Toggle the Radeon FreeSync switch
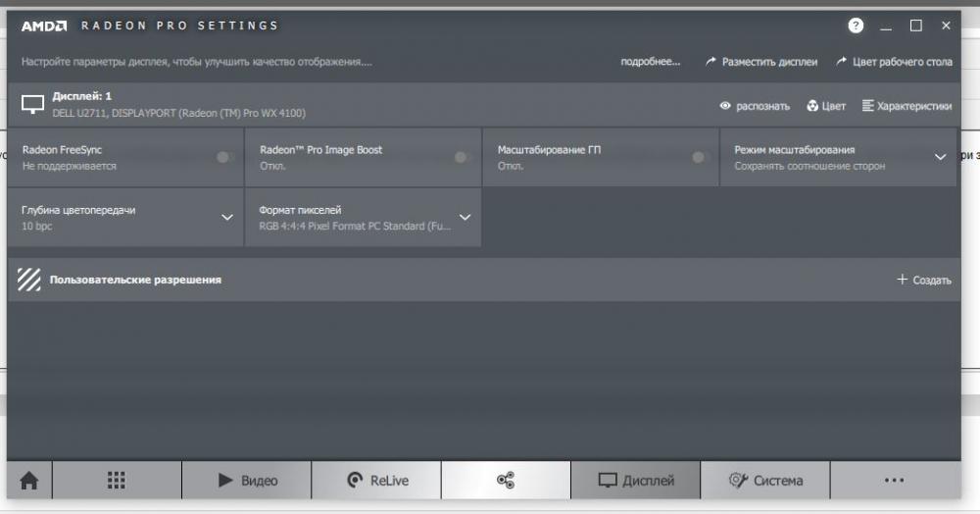The image size is (980, 514). point(225,157)
